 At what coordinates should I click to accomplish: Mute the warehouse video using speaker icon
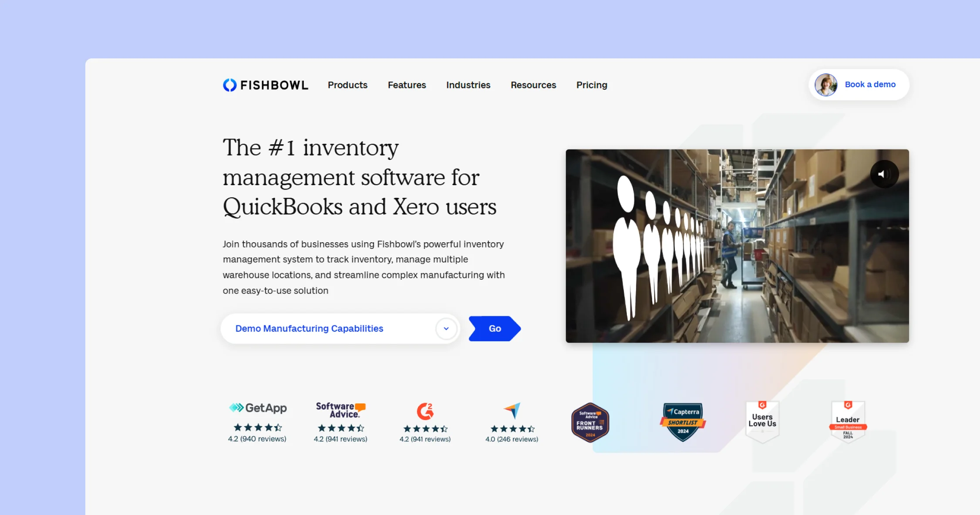[x=884, y=174]
